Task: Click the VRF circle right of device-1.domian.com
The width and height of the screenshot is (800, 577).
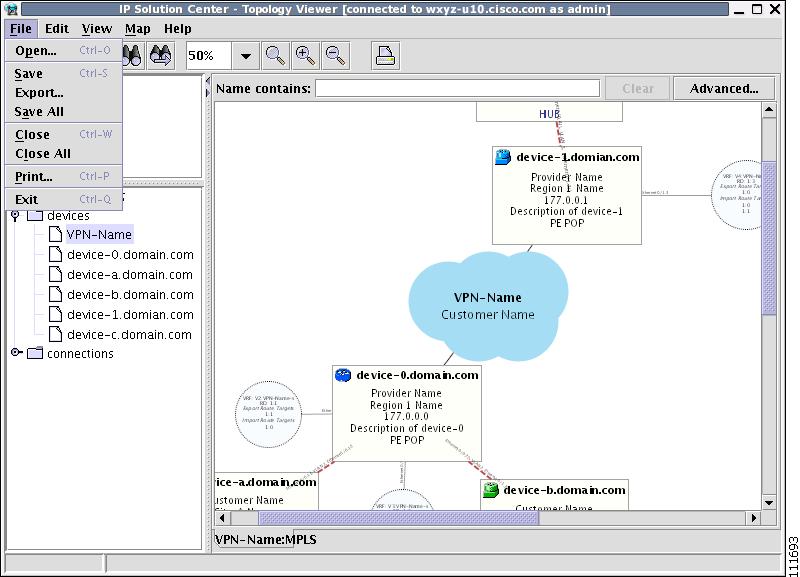Action: [736, 194]
